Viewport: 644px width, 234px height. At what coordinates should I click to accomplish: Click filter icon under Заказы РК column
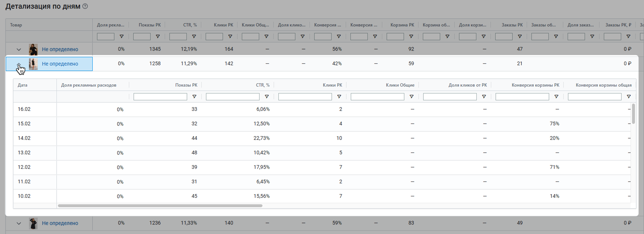point(520,37)
